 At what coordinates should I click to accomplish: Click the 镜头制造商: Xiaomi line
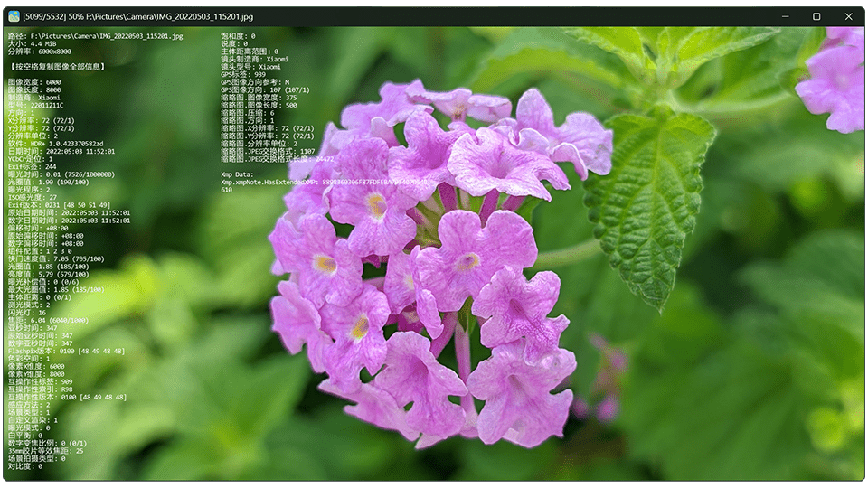tap(255, 60)
